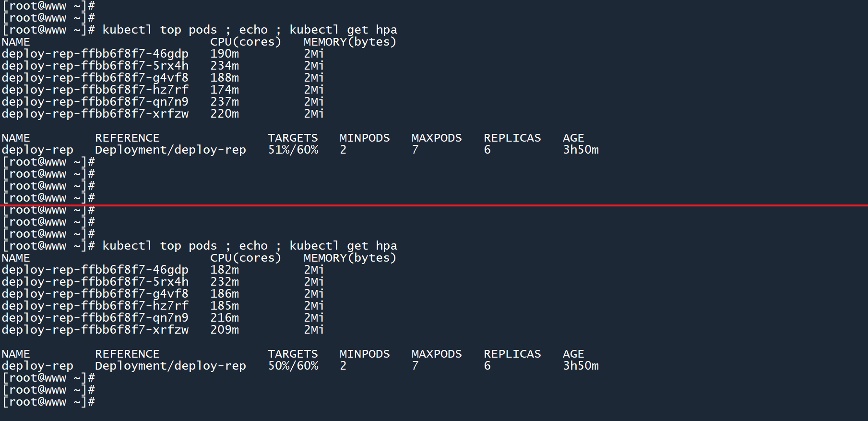Select the pod name showing 209m CPU
This screenshot has height=421, width=868.
[x=95, y=330]
